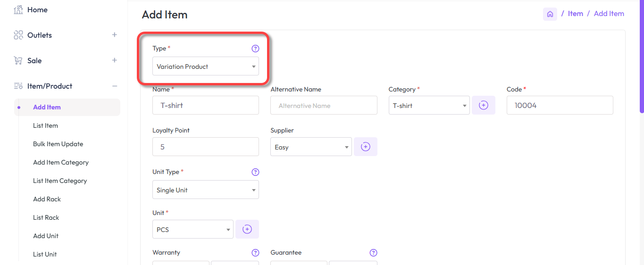The image size is (644, 265).
Task: Open the Unit dropdown showing PCS
Action: point(192,230)
